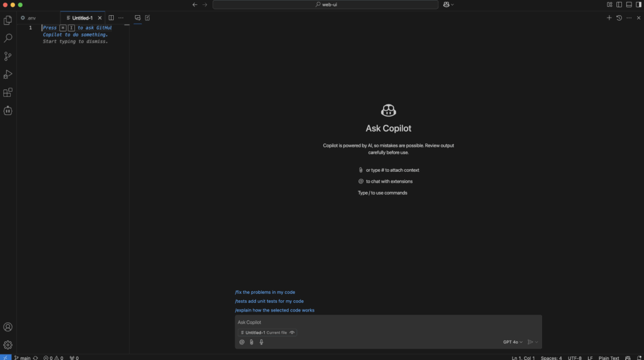This screenshot has height=360, width=644.
Task: Open the Run and Debug view
Action: tap(8, 74)
